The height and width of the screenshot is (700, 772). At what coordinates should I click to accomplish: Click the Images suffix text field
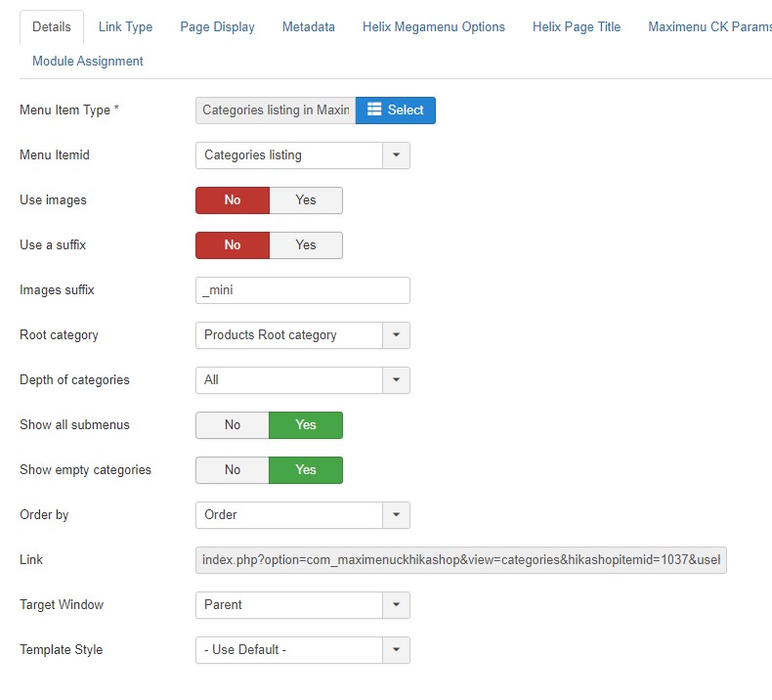pos(302,290)
